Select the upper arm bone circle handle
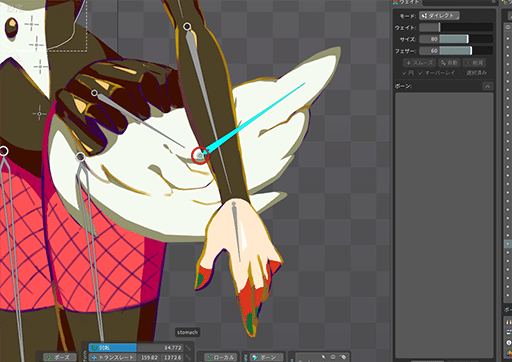Viewport: 512px width, 362px height. [187, 26]
